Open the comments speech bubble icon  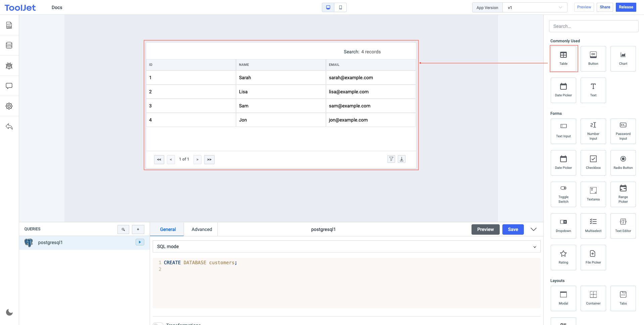9,86
